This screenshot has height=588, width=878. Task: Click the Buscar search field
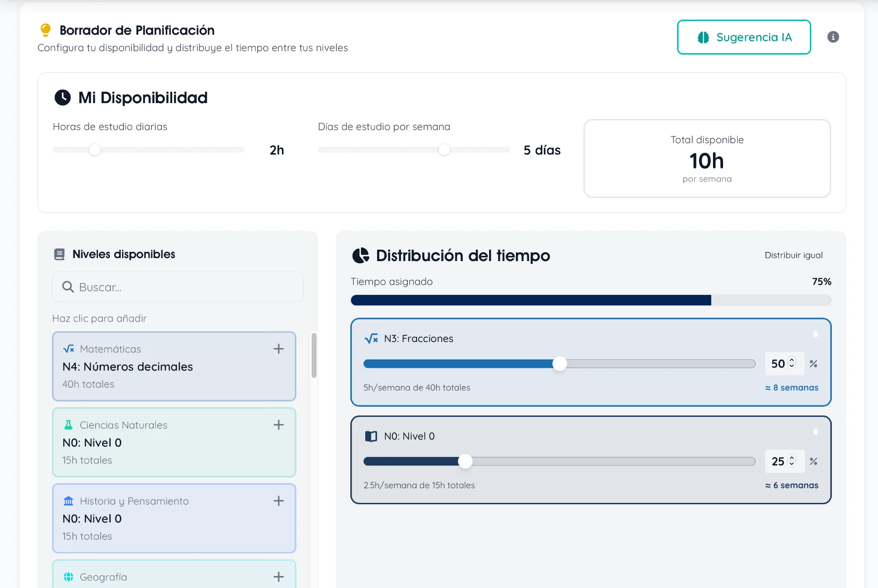184,287
